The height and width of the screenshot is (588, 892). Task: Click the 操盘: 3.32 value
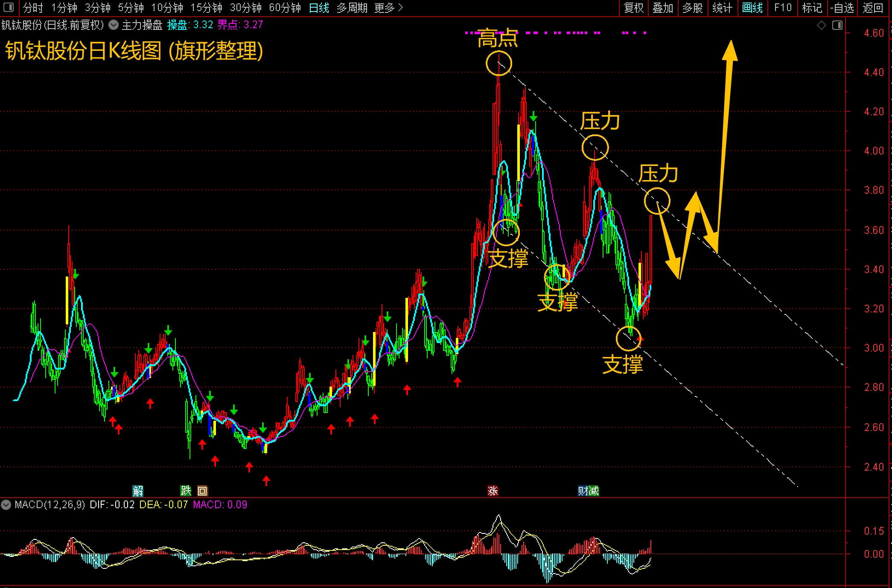[190, 25]
